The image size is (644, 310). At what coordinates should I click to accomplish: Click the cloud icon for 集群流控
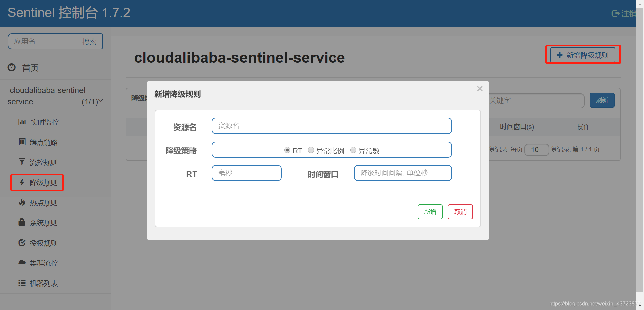click(22, 262)
